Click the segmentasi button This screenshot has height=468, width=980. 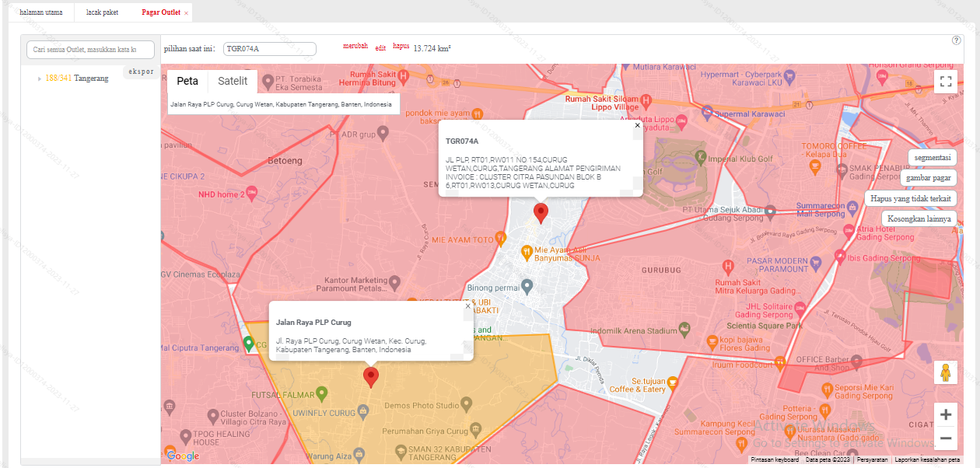point(933,157)
